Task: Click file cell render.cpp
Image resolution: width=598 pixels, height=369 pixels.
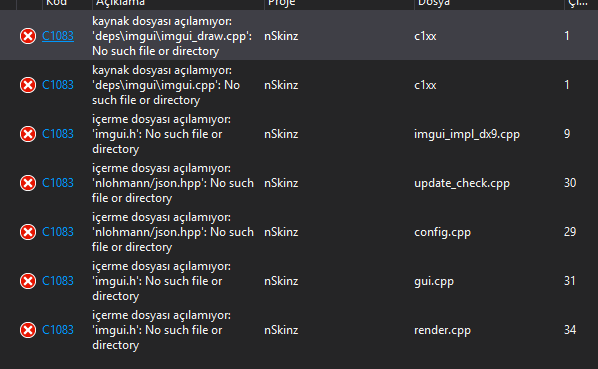Action: [x=442, y=330]
